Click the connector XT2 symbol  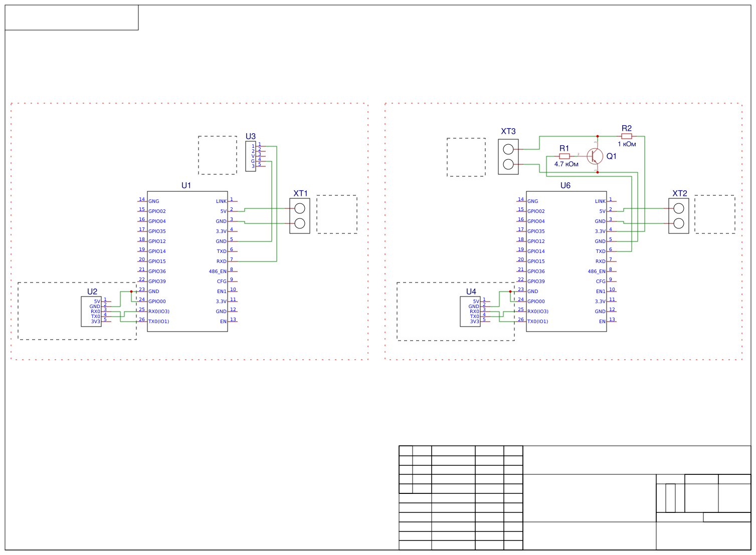pyautogui.click(x=680, y=215)
